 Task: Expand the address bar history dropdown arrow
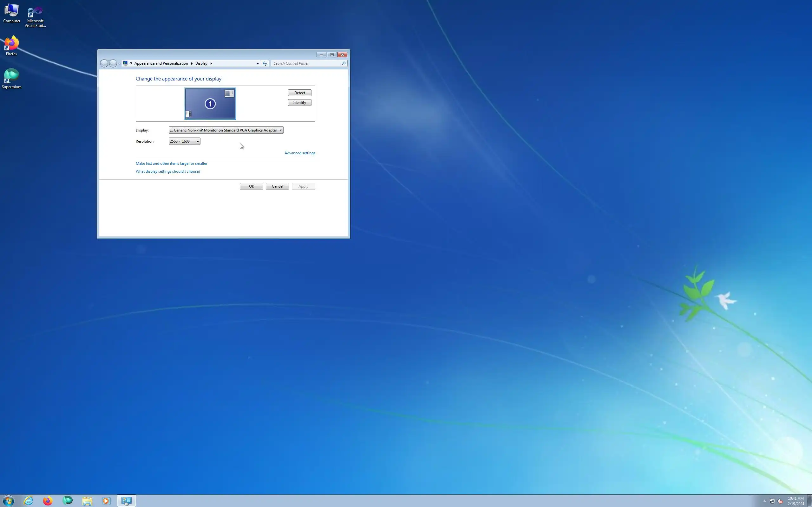[x=257, y=63]
